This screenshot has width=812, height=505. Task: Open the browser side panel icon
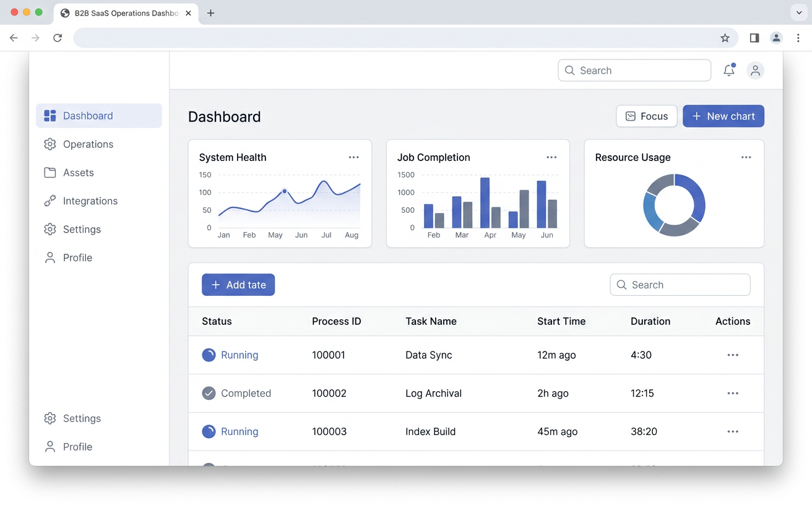point(754,38)
